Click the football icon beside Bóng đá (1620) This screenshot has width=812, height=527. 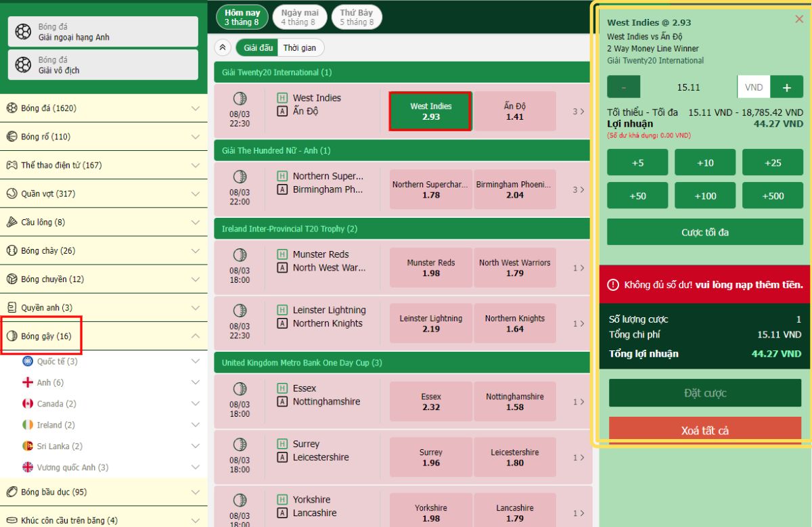(x=12, y=108)
